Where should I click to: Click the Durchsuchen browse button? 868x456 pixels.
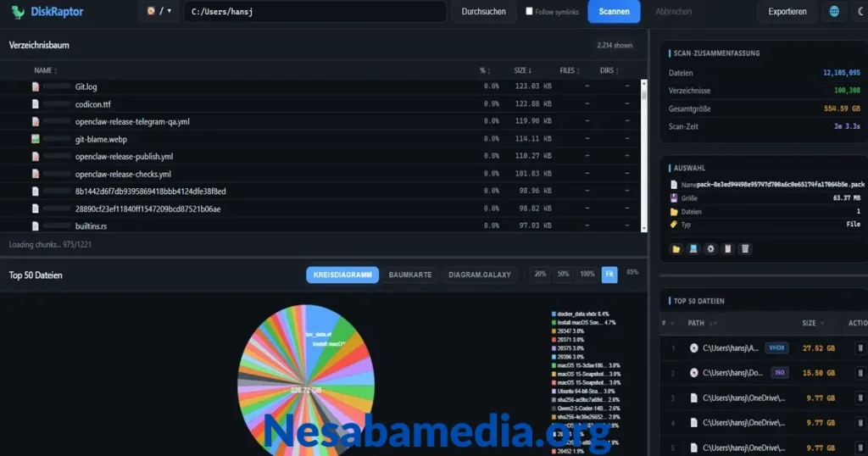[483, 11]
